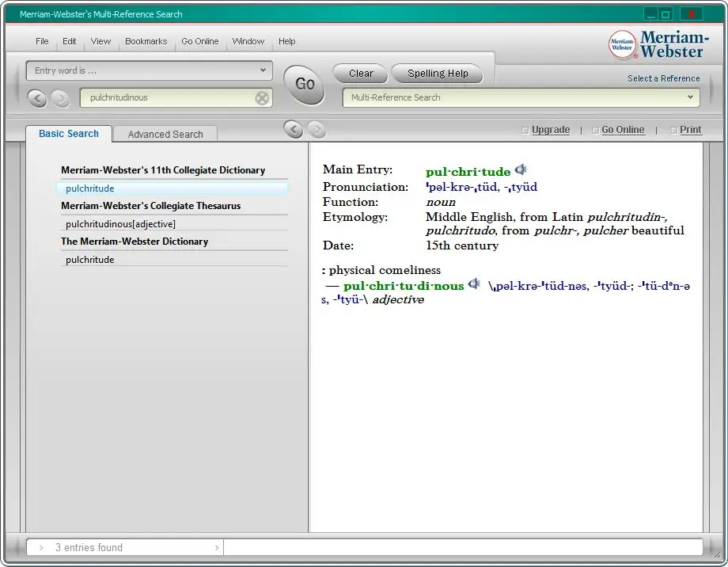
Task: Click the Go button to search
Action: point(305,84)
